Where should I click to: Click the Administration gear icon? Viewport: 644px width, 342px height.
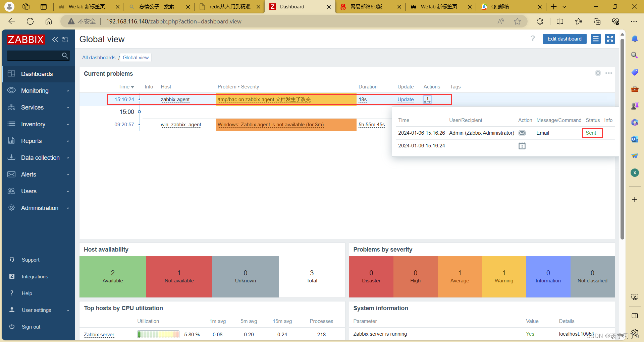(x=11, y=207)
